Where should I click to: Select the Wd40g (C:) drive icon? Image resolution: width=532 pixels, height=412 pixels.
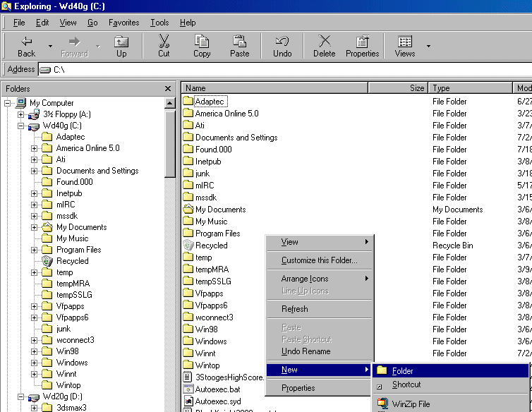click(x=34, y=126)
